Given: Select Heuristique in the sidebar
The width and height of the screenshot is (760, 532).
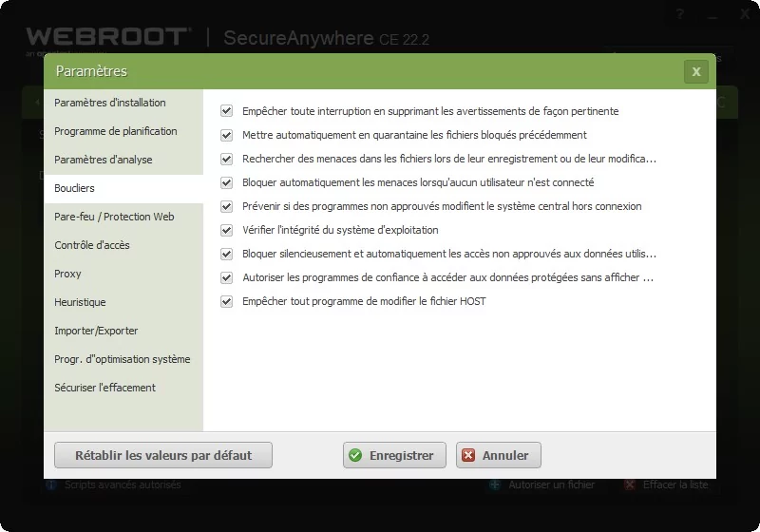Looking at the screenshot, I should (80, 302).
